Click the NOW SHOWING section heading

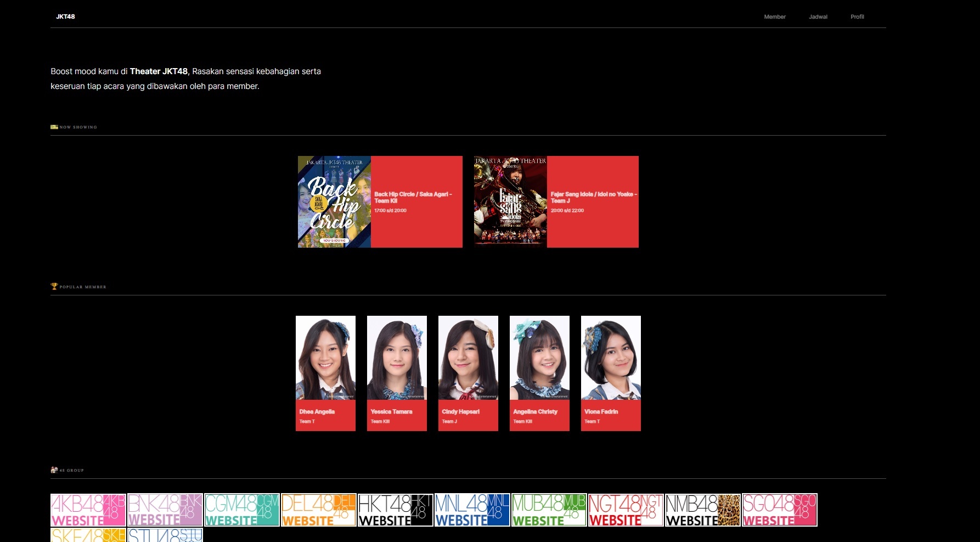(x=78, y=127)
